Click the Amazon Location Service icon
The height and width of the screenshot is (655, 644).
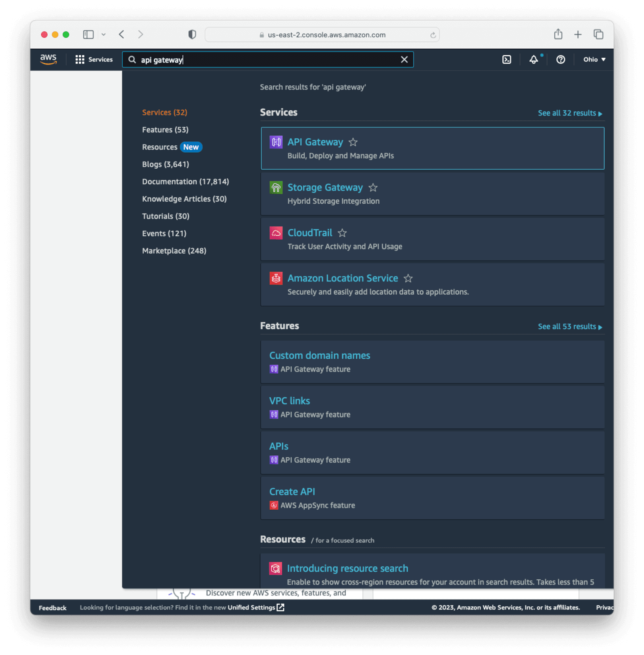276,279
